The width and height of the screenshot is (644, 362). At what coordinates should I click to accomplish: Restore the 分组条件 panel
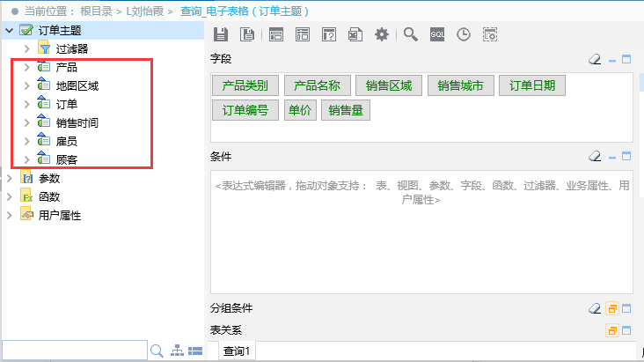pyautogui.click(x=612, y=308)
